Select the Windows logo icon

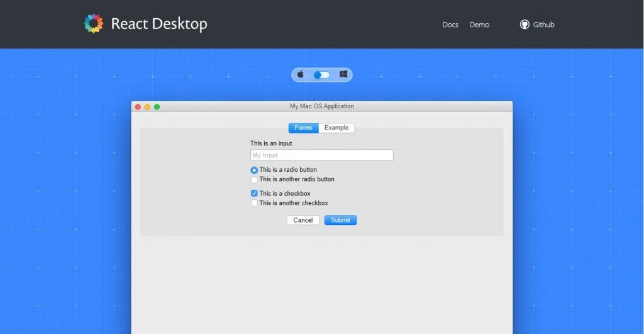coord(343,74)
